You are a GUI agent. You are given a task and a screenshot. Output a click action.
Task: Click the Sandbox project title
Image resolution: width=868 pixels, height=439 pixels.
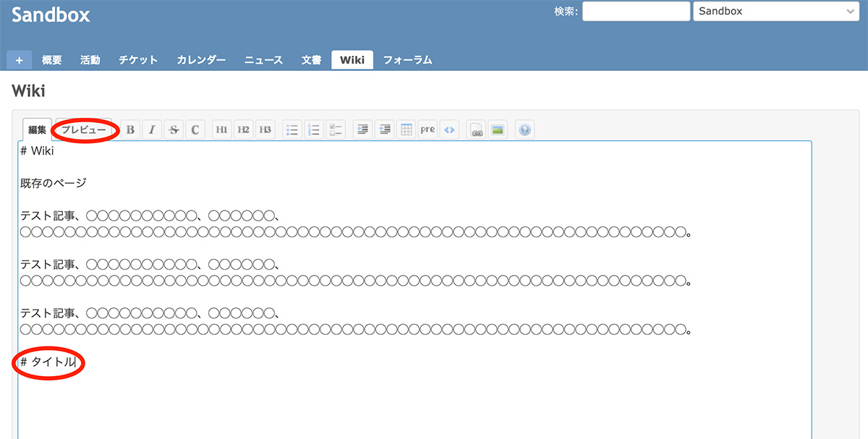[x=51, y=14]
